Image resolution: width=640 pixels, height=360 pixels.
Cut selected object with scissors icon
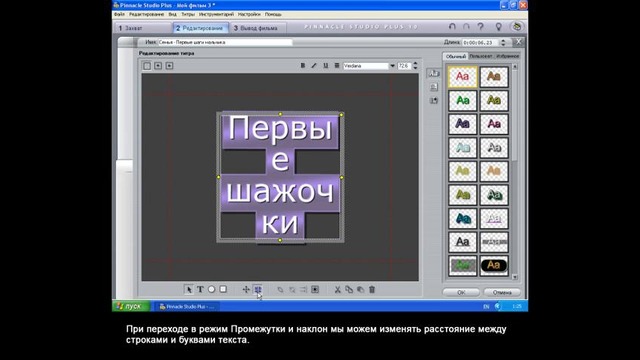pos(338,289)
